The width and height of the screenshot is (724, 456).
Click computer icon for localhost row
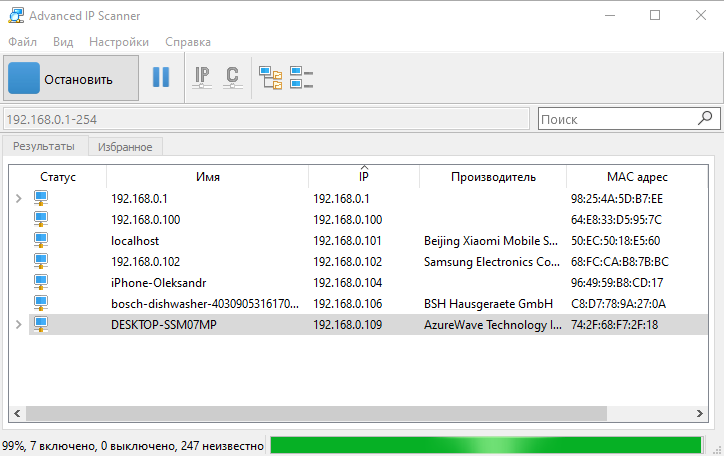point(41,240)
